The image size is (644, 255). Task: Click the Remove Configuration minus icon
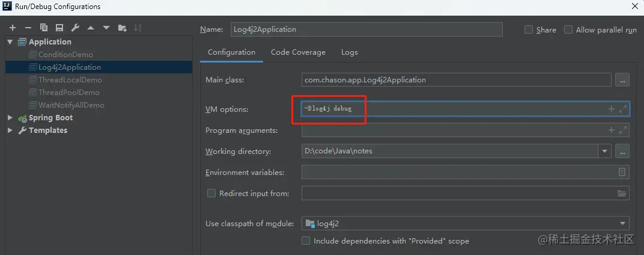(x=28, y=28)
